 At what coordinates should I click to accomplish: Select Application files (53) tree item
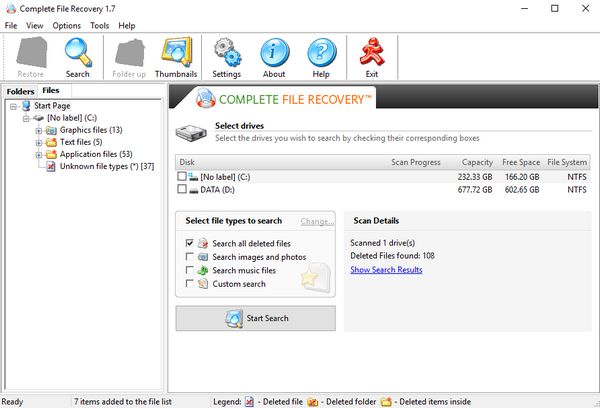point(96,154)
